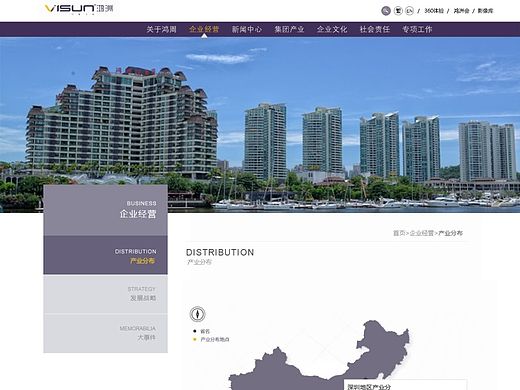This screenshot has height=390, width=520.
Task: Open the 影像库 link in header
Action: point(485,11)
